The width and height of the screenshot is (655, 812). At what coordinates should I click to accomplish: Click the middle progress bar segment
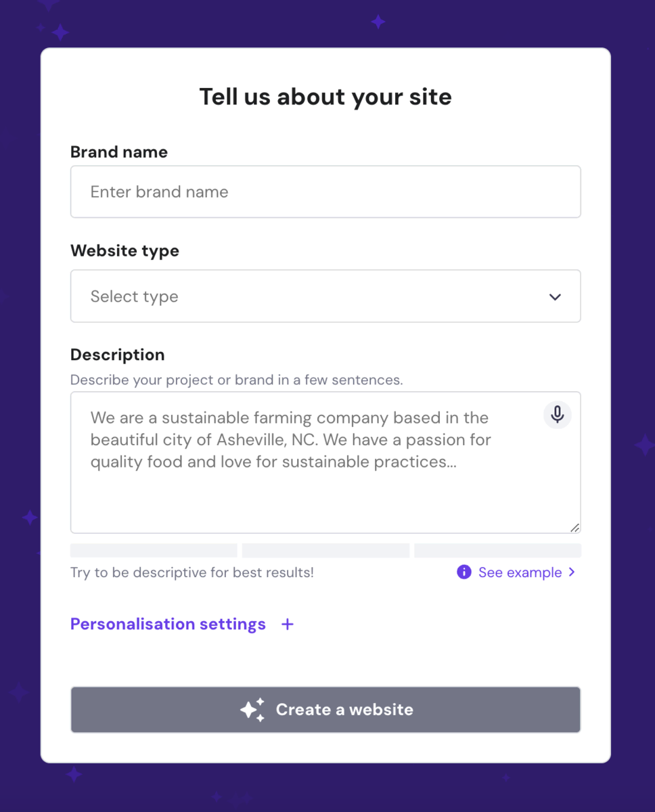point(325,550)
